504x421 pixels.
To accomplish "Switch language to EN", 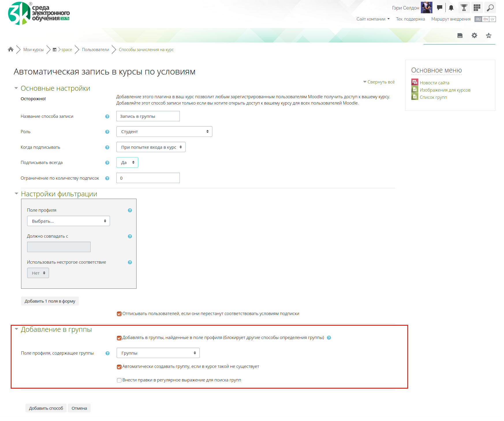I will pos(486,19).
